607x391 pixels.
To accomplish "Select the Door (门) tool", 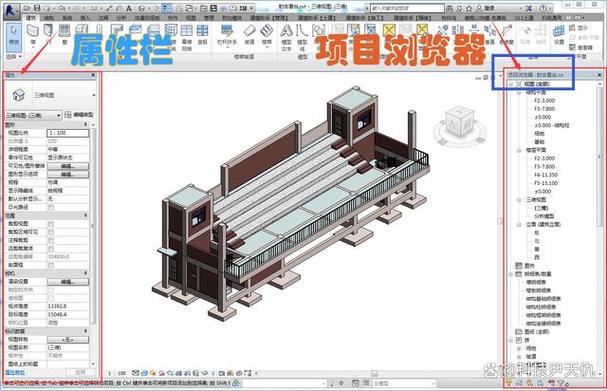I will click(x=48, y=35).
